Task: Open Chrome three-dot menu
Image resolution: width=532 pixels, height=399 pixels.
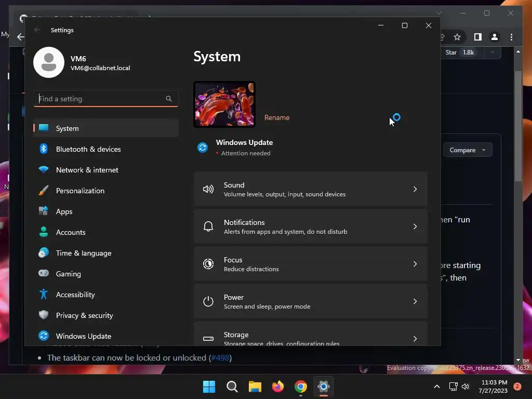Action: 511,37
